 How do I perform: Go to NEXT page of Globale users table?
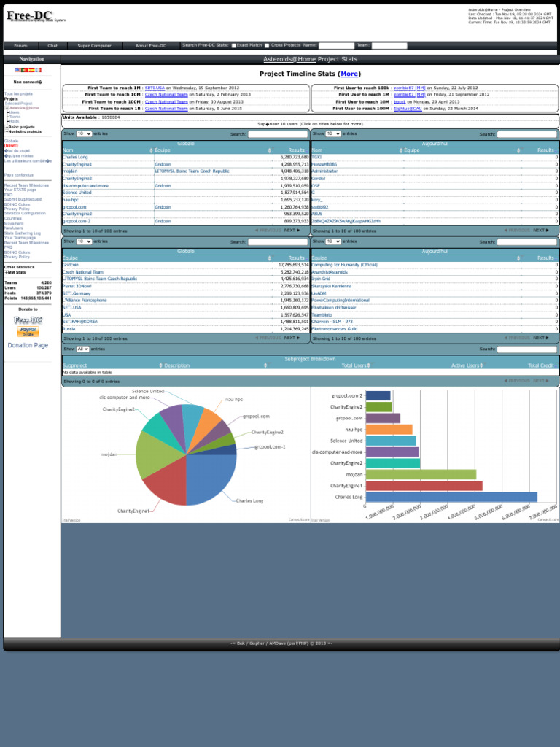coord(292,231)
